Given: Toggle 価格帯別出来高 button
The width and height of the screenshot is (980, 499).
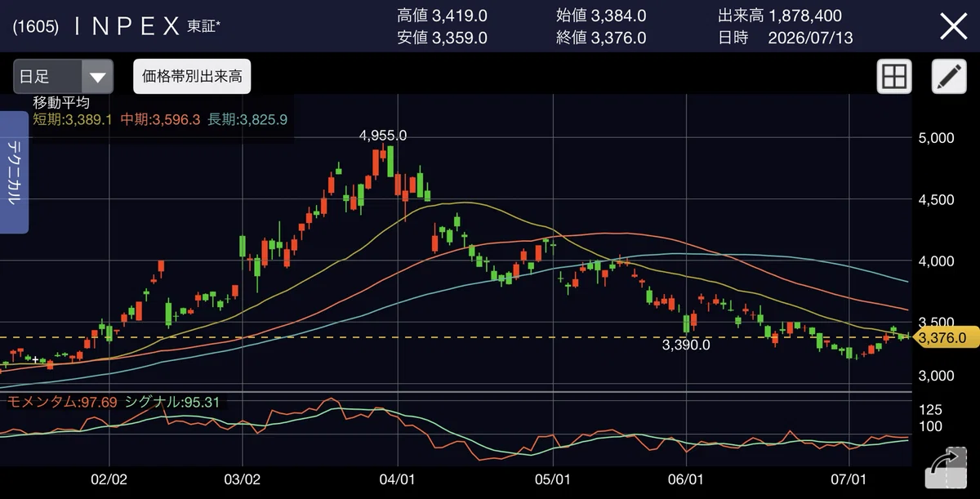Looking at the screenshot, I should point(192,77).
